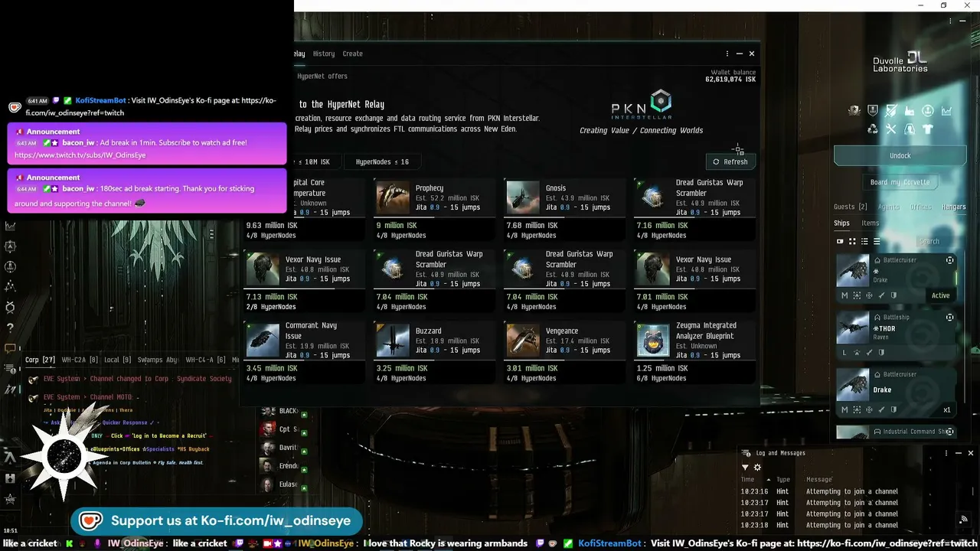This screenshot has height=551, width=980.
Task: Open the kebab menu of Log and Messages panel
Action: coord(946,453)
